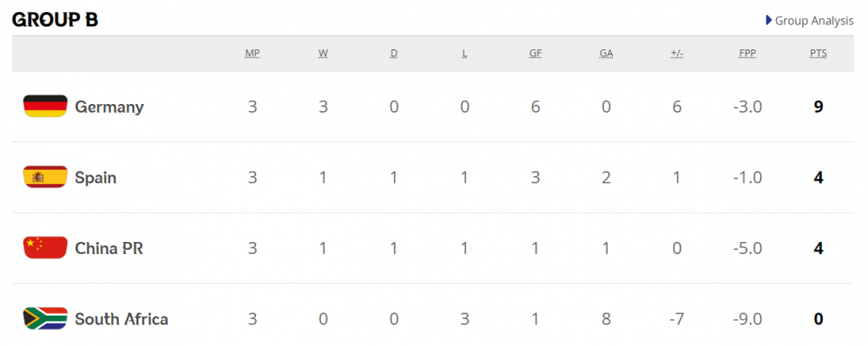868x346 pixels.
Task: Click the +/- goal difference header
Action: pyautogui.click(x=676, y=54)
